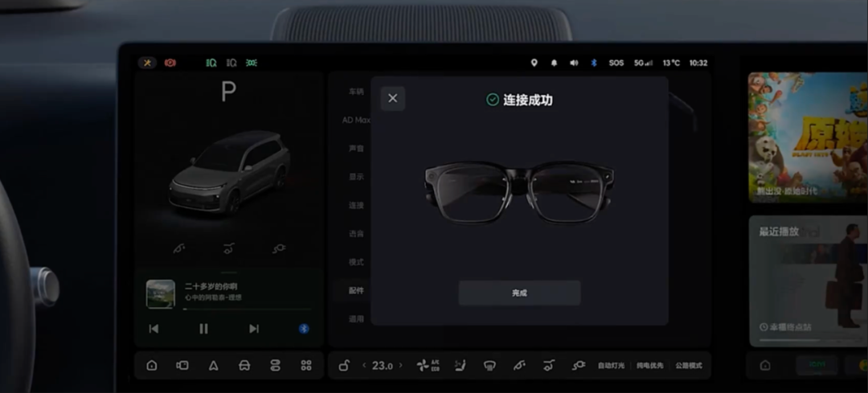This screenshot has height=393, width=868.
Task: Open the 最近播放 recent playback card
Action: 809,281
